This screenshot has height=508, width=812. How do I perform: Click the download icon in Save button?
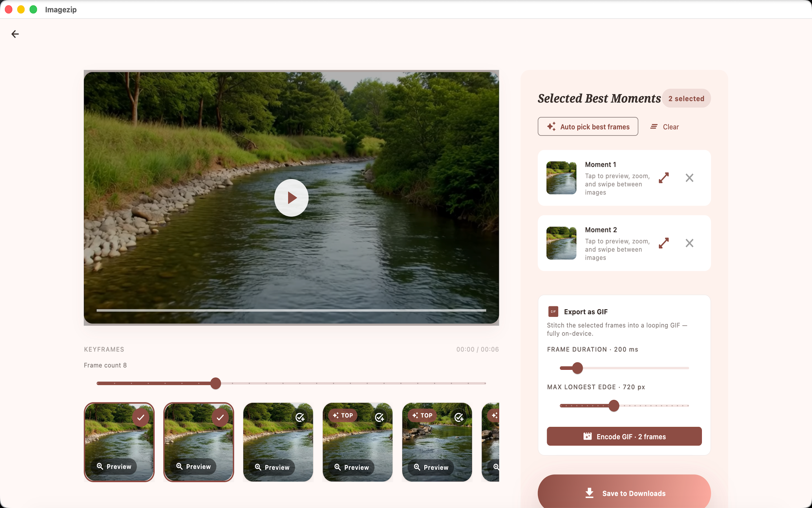pyautogui.click(x=590, y=493)
